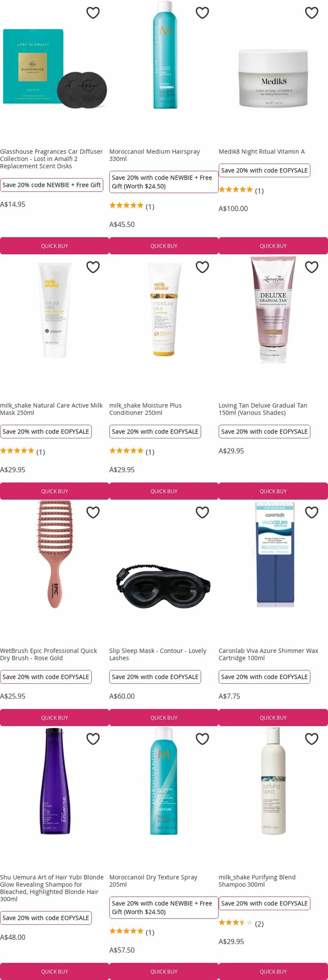View star rating reviews for milk_shake Purifying Blend
This screenshot has width=328, height=980.
pos(241,923)
